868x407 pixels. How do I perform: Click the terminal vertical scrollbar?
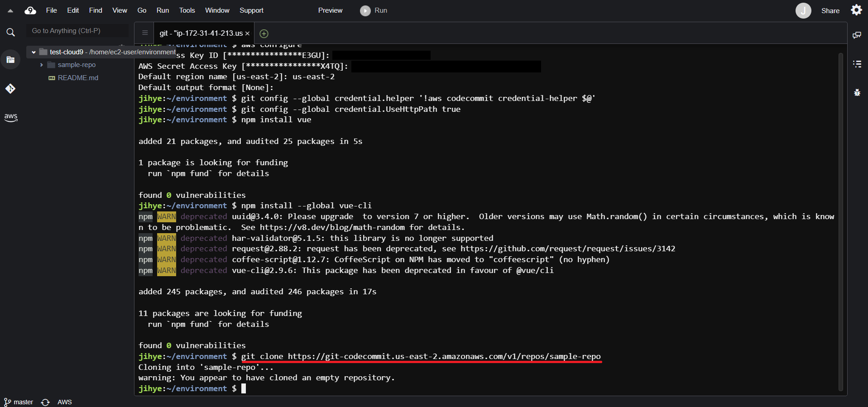pyautogui.click(x=840, y=222)
